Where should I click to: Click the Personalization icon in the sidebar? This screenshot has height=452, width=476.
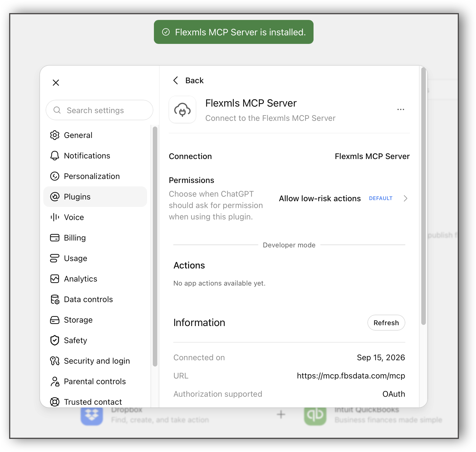click(x=55, y=176)
